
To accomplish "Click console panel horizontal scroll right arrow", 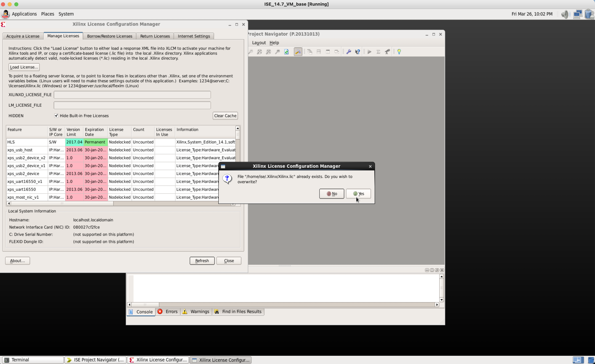I will (437, 305).
